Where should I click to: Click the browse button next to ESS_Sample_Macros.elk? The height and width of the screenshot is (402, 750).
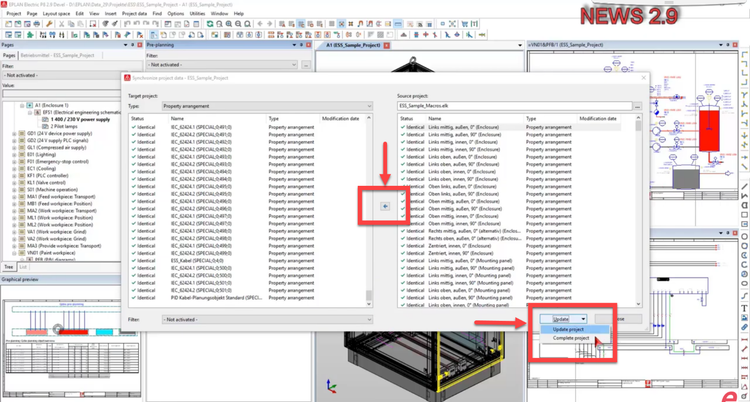coord(637,106)
